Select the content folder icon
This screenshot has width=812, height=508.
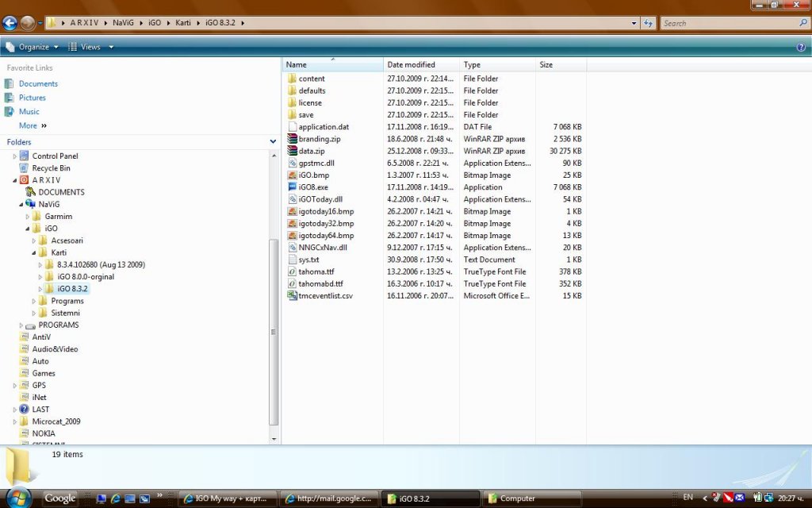[x=292, y=79]
